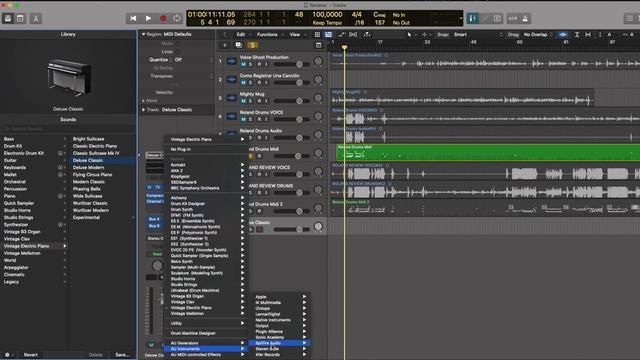
Task: Choose Drum Machine Designer menu item
Action: 206,333
